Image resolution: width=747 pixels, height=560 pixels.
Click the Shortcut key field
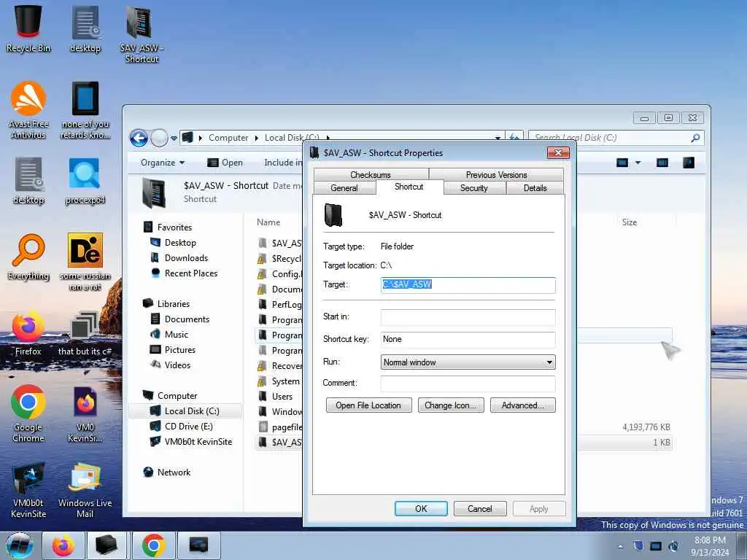pos(468,340)
